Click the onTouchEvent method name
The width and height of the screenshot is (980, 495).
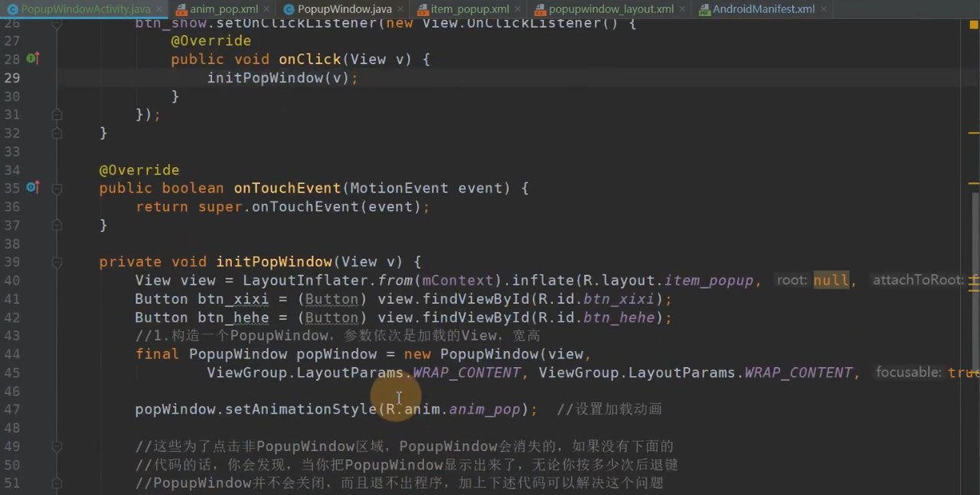287,188
